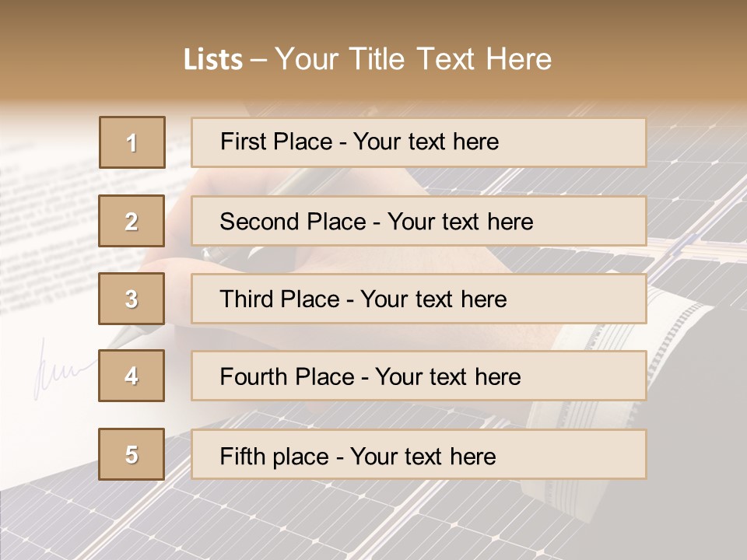Click the Third Place text bar

click(x=419, y=299)
